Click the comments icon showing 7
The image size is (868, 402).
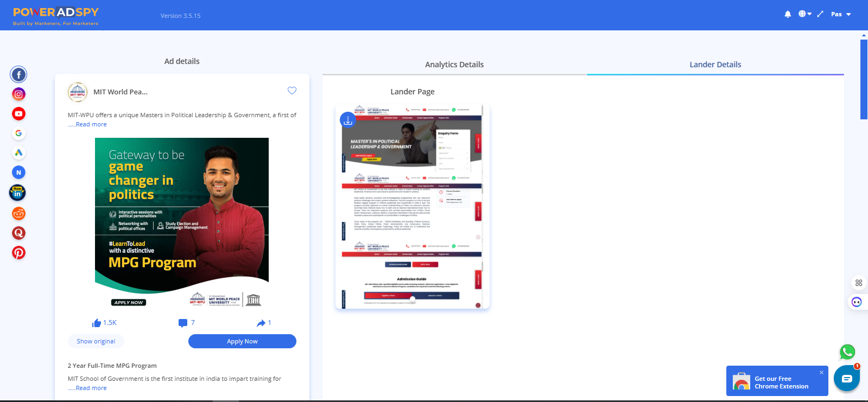coord(183,323)
